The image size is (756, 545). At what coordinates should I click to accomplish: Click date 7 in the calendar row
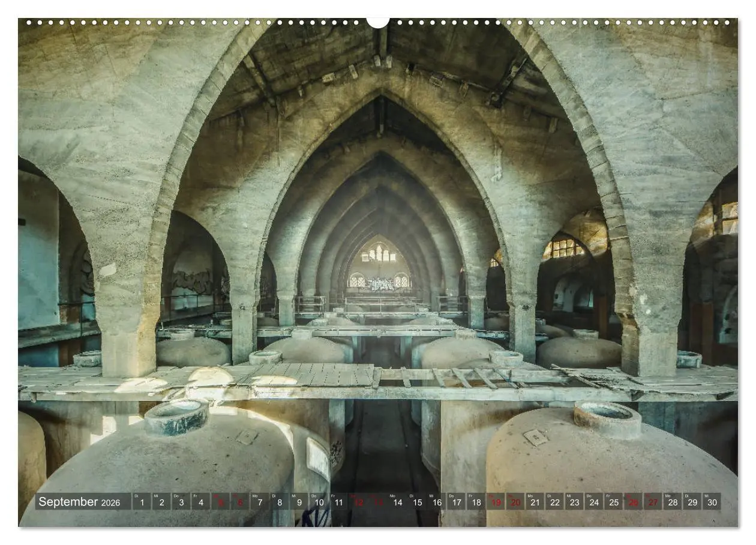tap(259, 502)
